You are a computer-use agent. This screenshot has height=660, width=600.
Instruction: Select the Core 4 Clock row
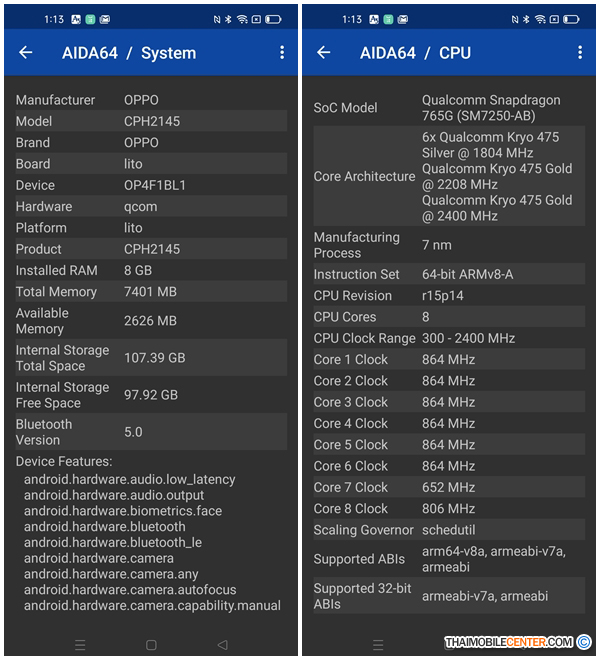[x=449, y=423]
